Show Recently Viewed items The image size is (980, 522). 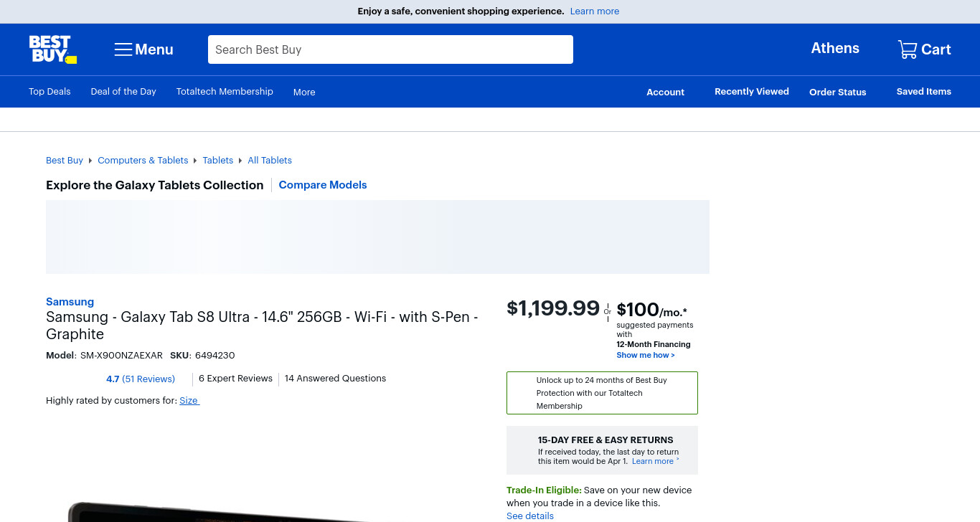[x=752, y=91]
